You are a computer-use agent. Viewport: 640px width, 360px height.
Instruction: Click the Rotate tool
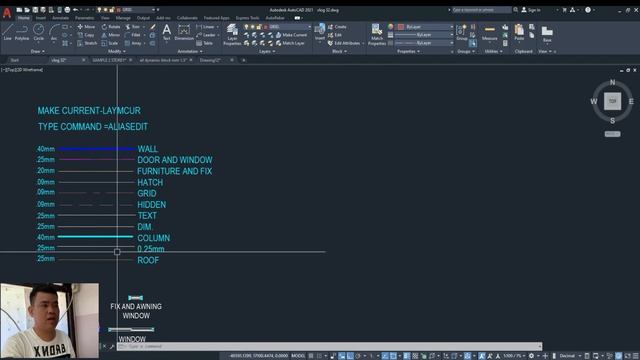click(x=111, y=27)
